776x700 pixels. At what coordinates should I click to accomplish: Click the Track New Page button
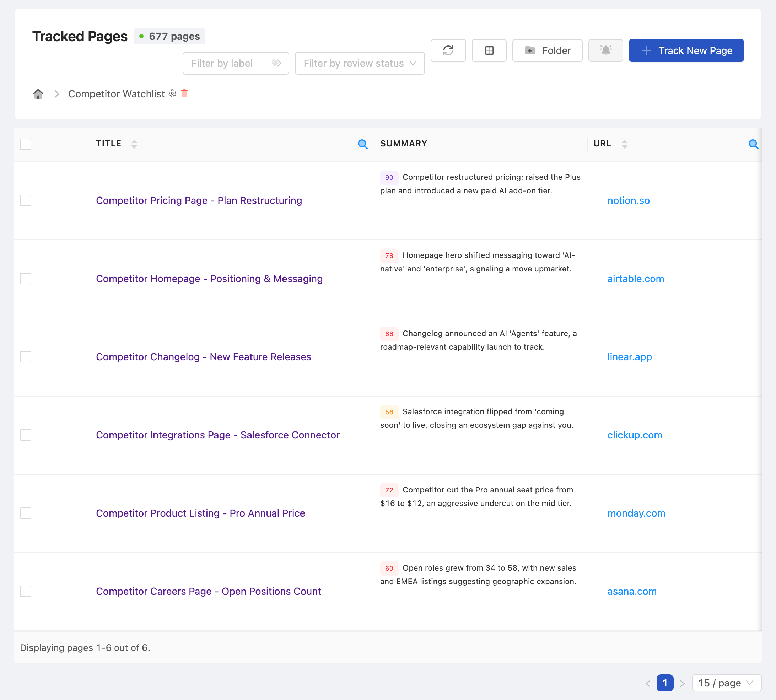tap(686, 50)
